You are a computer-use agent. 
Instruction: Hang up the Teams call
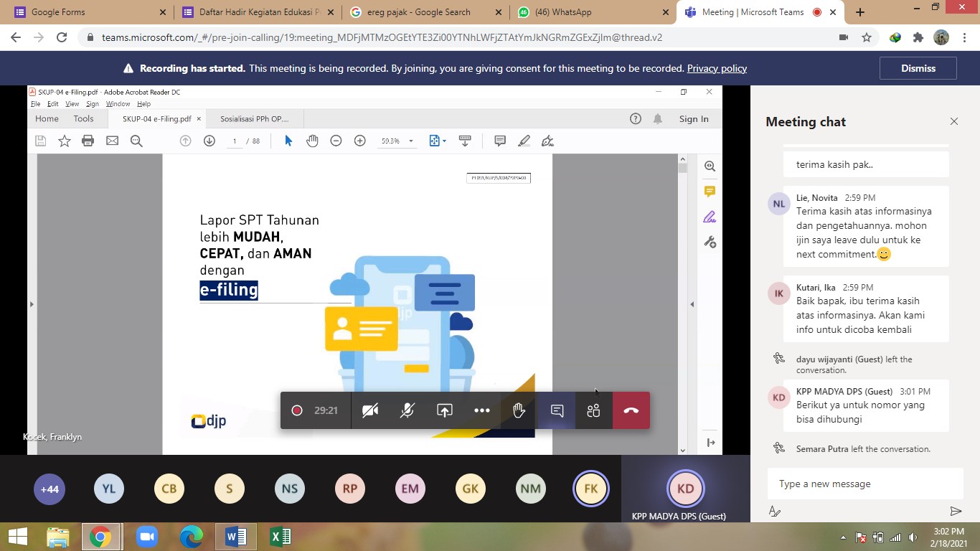631,410
